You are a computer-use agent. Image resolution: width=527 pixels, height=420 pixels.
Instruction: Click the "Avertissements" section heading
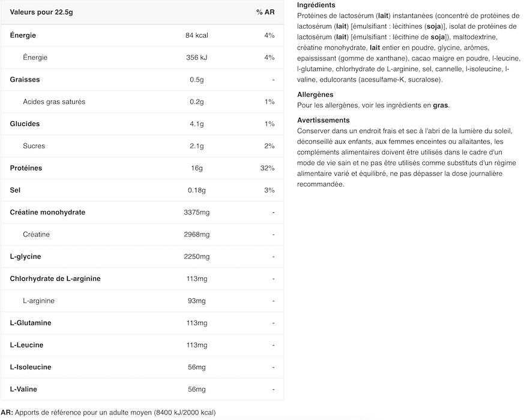[323, 121]
